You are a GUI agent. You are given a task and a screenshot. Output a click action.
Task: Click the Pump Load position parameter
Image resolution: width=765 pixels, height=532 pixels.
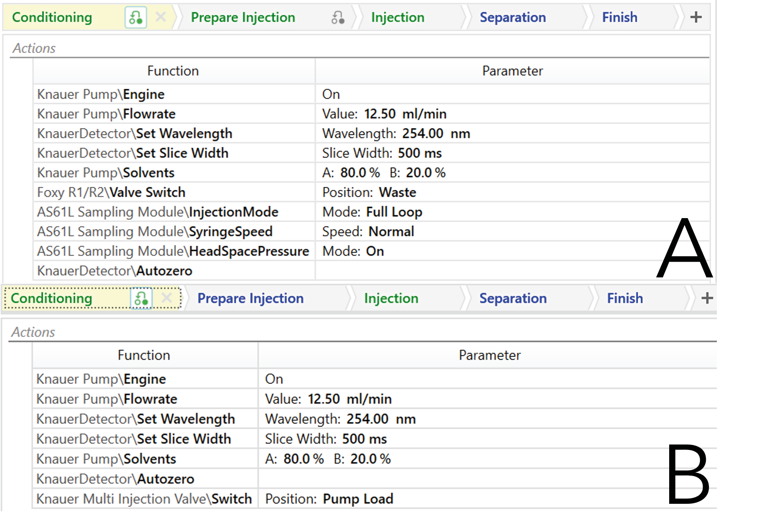(x=358, y=499)
